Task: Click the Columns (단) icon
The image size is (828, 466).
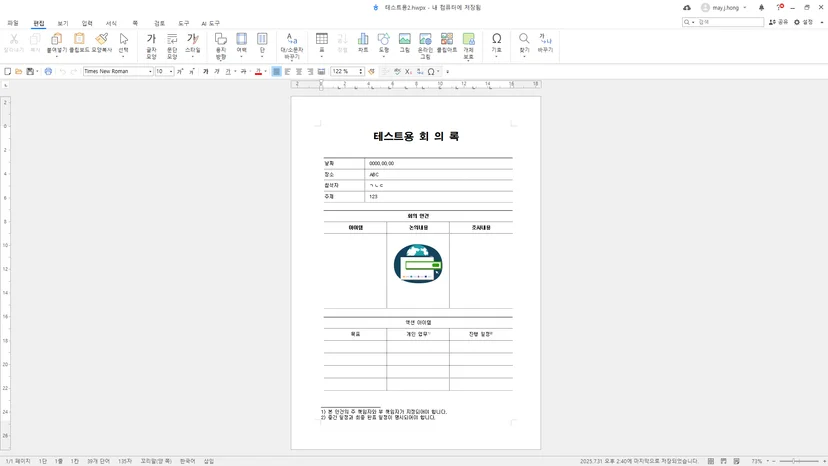Action: pyautogui.click(x=262, y=39)
